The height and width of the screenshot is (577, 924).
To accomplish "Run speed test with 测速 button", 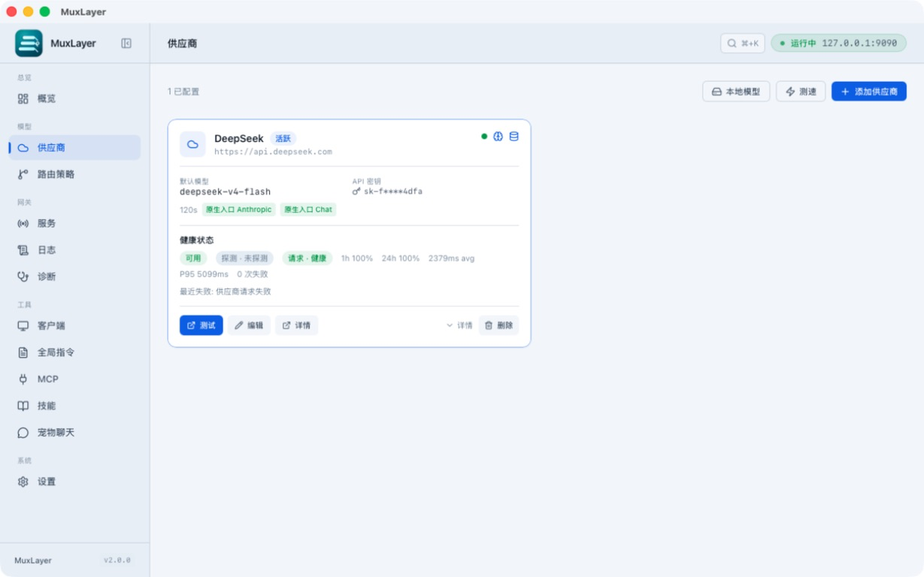I will [x=801, y=92].
